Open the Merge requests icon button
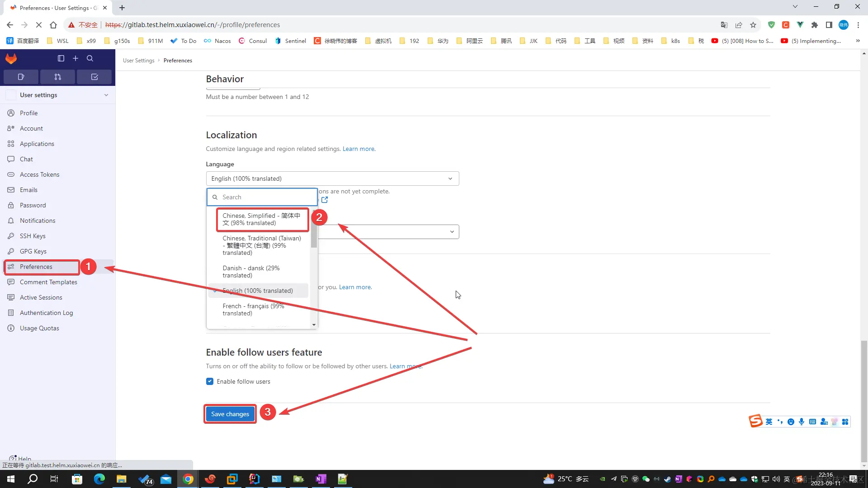 point(57,77)
